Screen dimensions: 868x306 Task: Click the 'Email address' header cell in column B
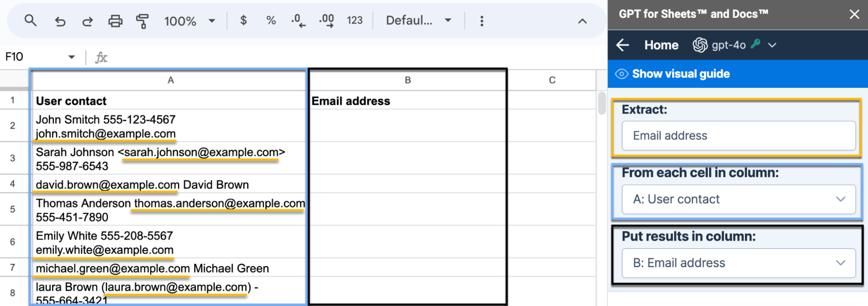407,101
